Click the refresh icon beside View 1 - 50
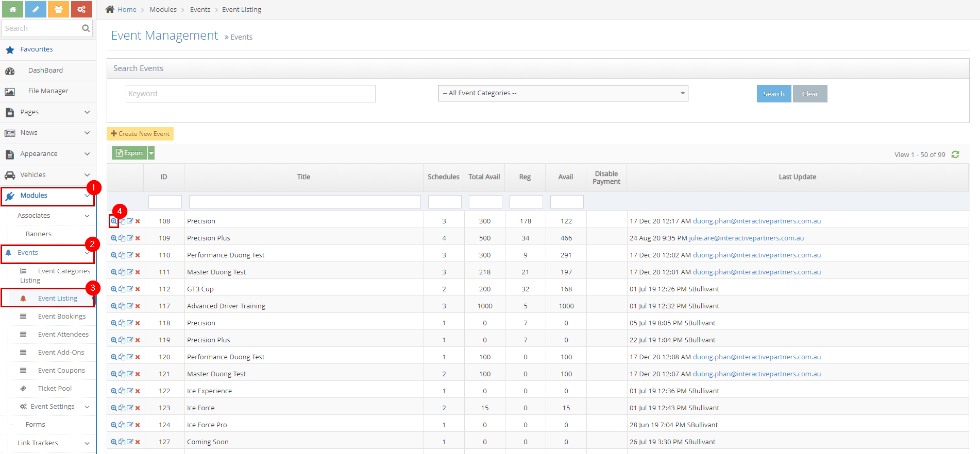This screenshot has width=980, height=454. coord(955,154)
